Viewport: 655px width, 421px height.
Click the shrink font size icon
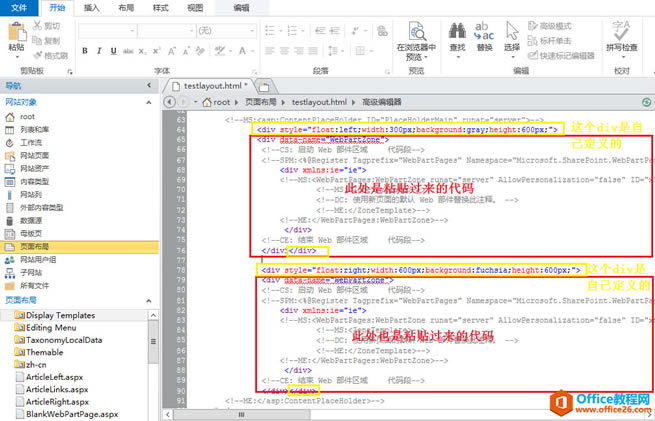pyautogui.click(x=186, y=51)
